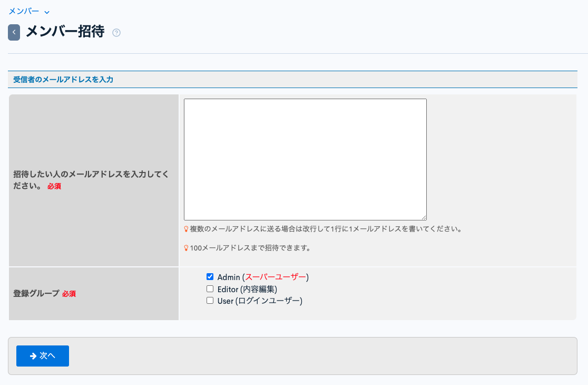Viewport: 588px width, 385px height.
Task: Uncheck the Admin (スーパーユーザー) checkbox
Action: tap(210, 277)
